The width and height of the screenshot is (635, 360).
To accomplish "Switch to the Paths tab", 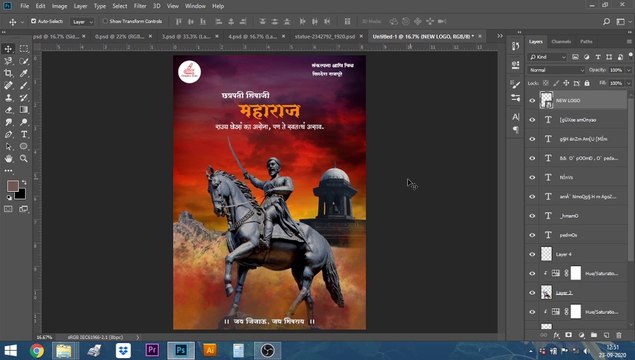I will pyautogui.click(x=586, y=41).
